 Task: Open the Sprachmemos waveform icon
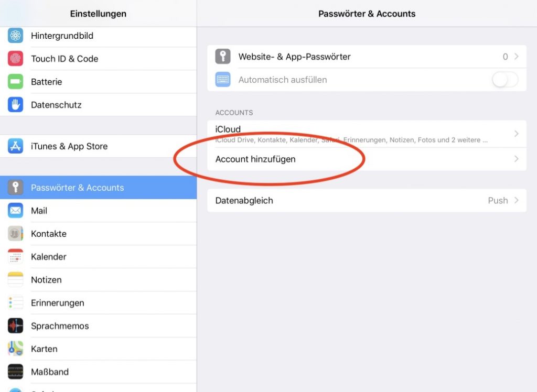click(15, 325)
